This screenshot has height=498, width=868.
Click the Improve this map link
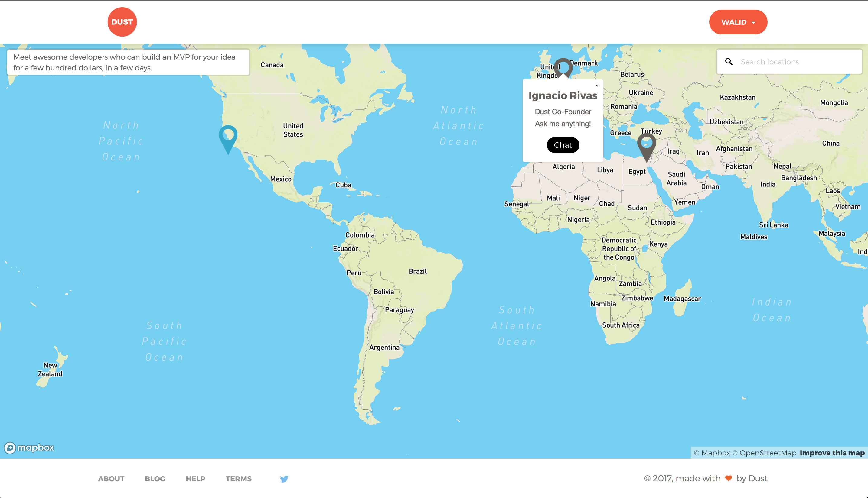[832, 453]
